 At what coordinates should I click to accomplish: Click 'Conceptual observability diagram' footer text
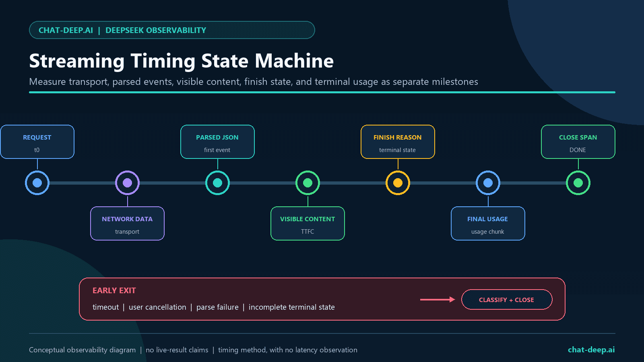(82, 350)
